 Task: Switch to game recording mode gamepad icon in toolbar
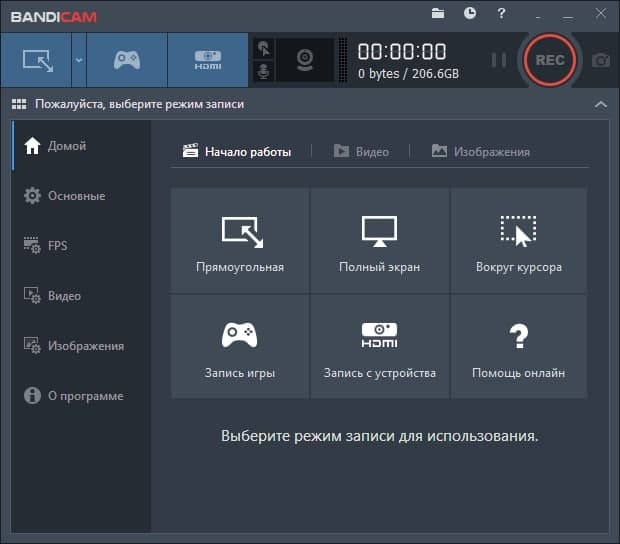[x=127, y=60]
